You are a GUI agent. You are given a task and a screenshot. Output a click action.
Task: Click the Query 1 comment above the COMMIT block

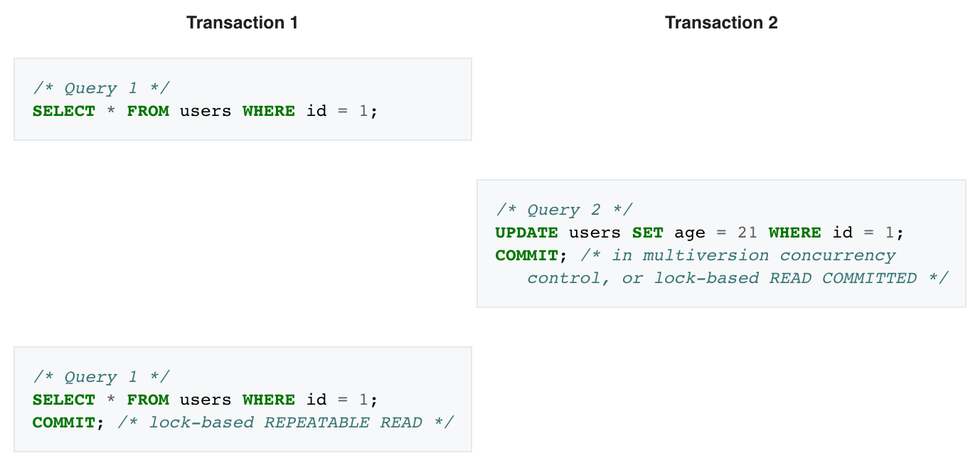[101, 377]
